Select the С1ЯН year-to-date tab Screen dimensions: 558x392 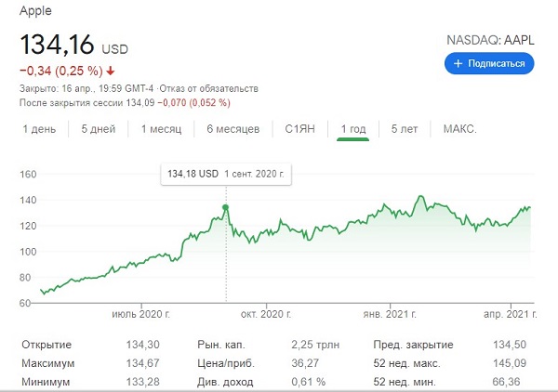(300, 128)
